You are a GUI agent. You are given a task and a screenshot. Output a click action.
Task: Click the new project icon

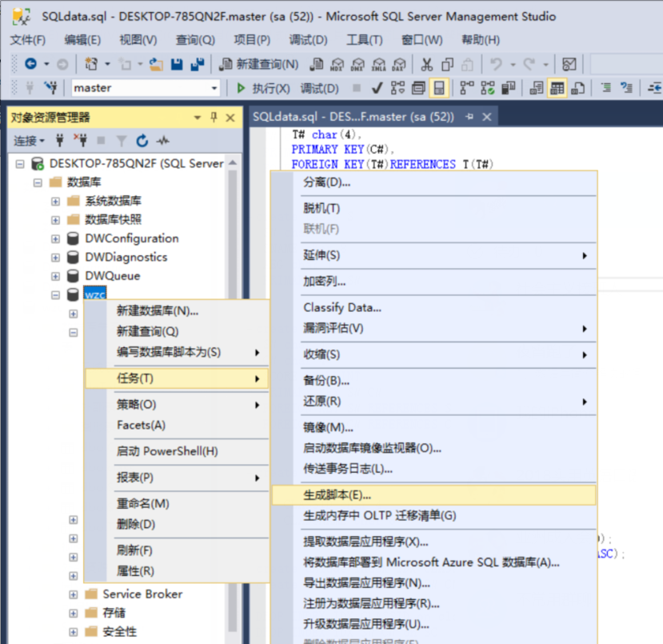[91, 64]
